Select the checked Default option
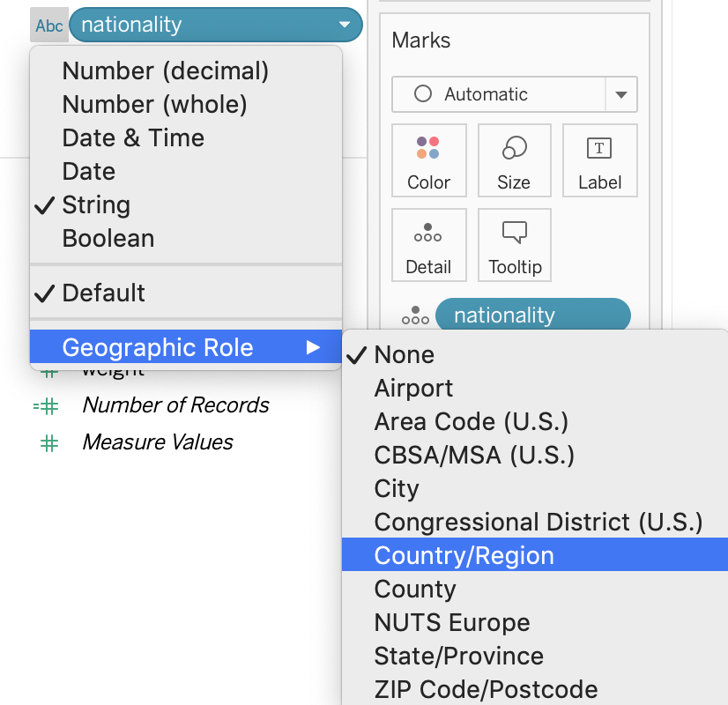The width and height of the screenshot is (728, 705). click(103, 293)
